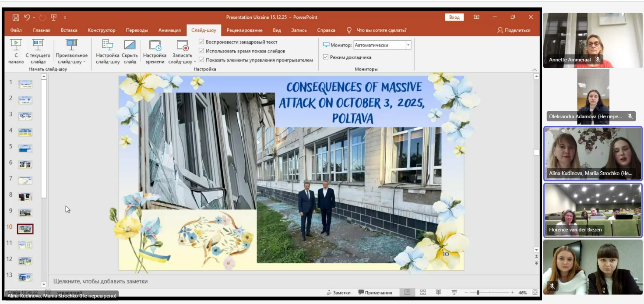Open Настройка времени rehearse timings icon
This screenshot has width=644, height=304.
click(x=155, y=45)
